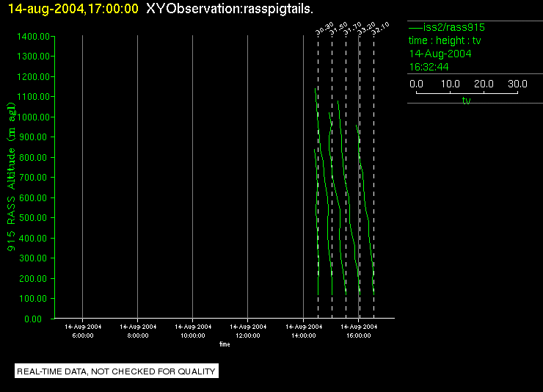The image size is (543, 392).
Task: Select the y-axis label '400.00'
Action: 33,238
